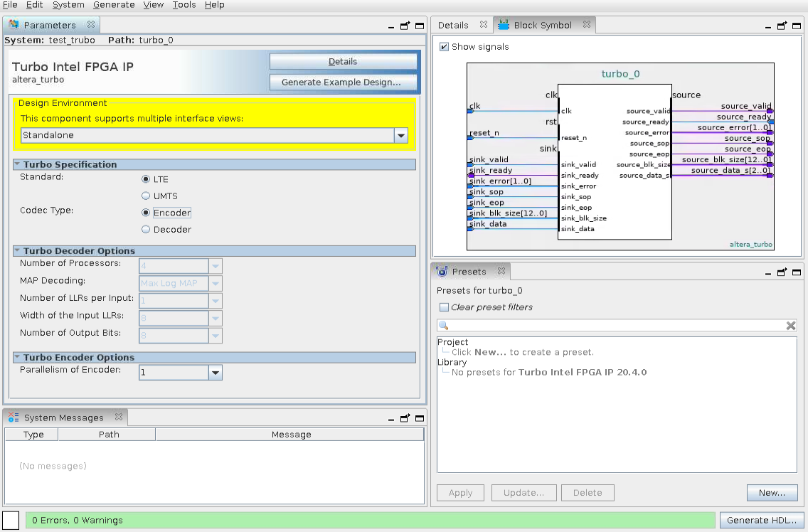
Task: Open the View menu
Action: (x=154, y=5)
